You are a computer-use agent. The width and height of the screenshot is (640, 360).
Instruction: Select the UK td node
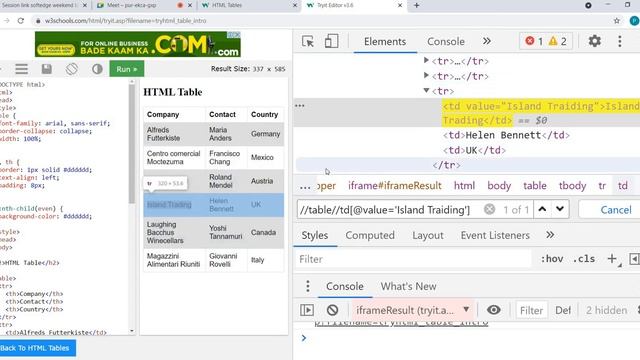(x=474, y=150)
